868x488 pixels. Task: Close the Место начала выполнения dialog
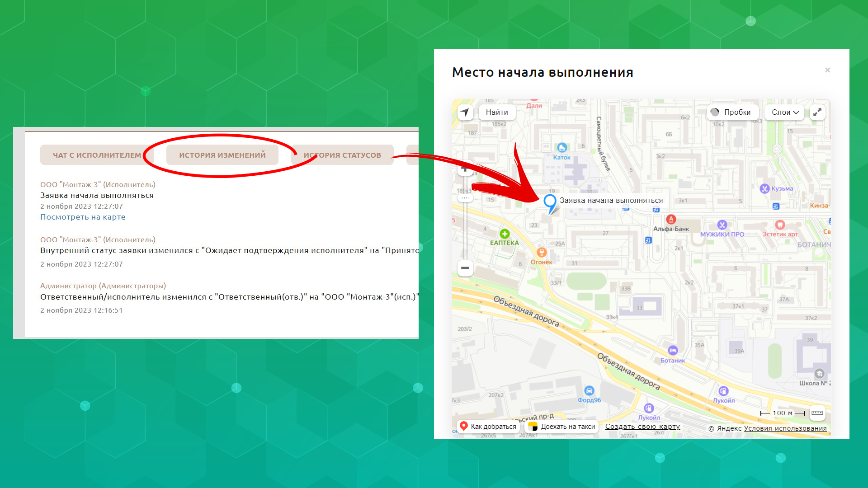click(x=827, y=70)
